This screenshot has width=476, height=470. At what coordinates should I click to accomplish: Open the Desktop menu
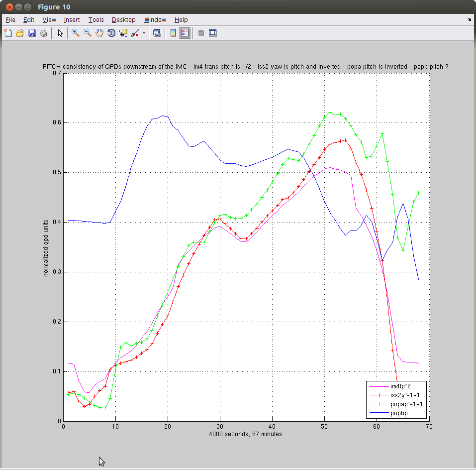point(123,20)
